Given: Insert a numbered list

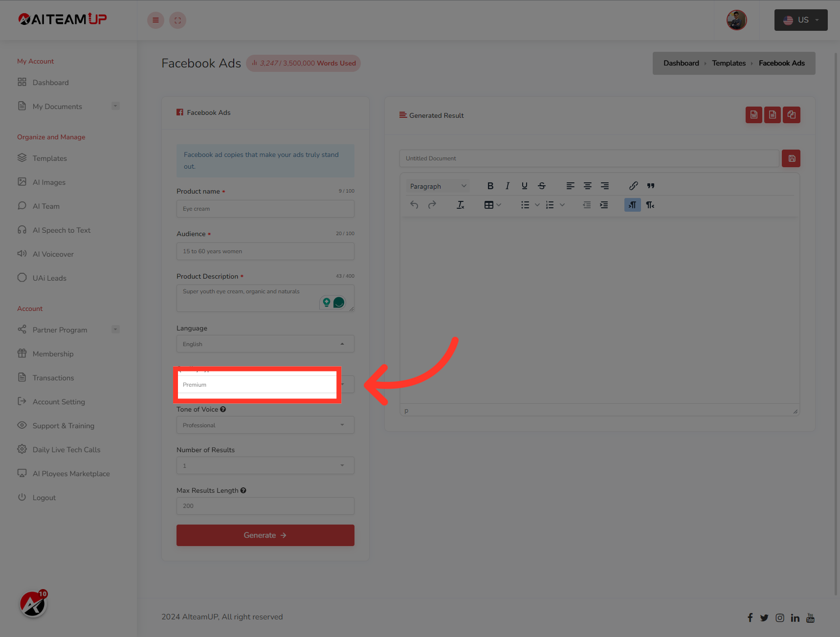Looking at the screenshot, I should 550,205.
